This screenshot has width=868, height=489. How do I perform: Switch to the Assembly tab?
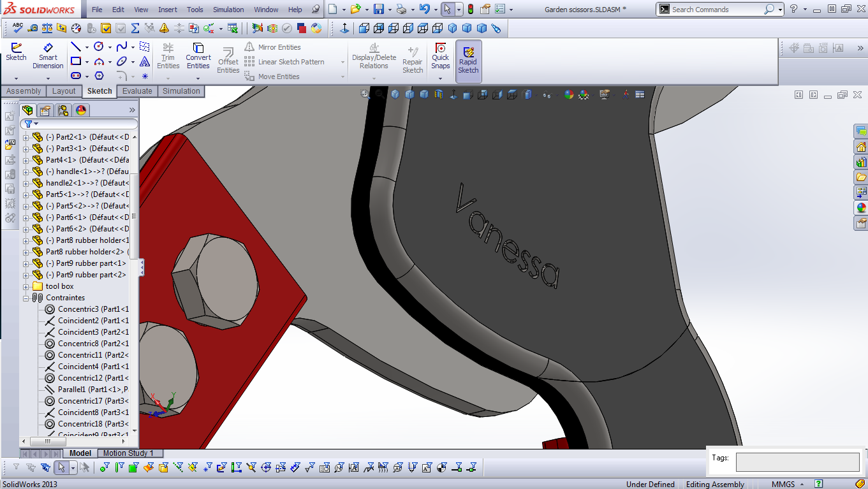24,91
